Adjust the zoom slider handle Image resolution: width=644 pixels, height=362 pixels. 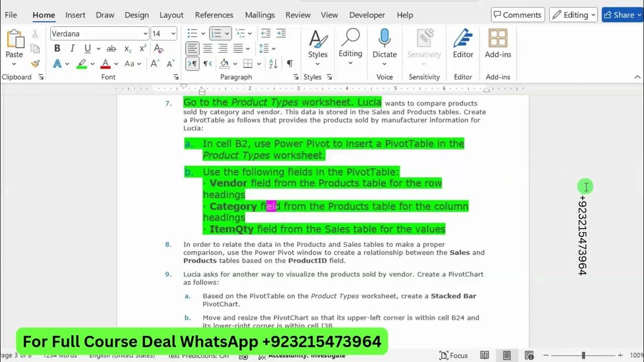[584, 355]
